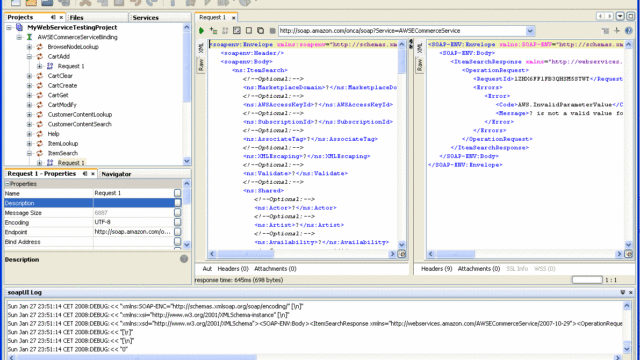Expand the CustomerContentLookup operation
Image resolution: width=640 pixels, height=360 pixels.
click(29, 115)
